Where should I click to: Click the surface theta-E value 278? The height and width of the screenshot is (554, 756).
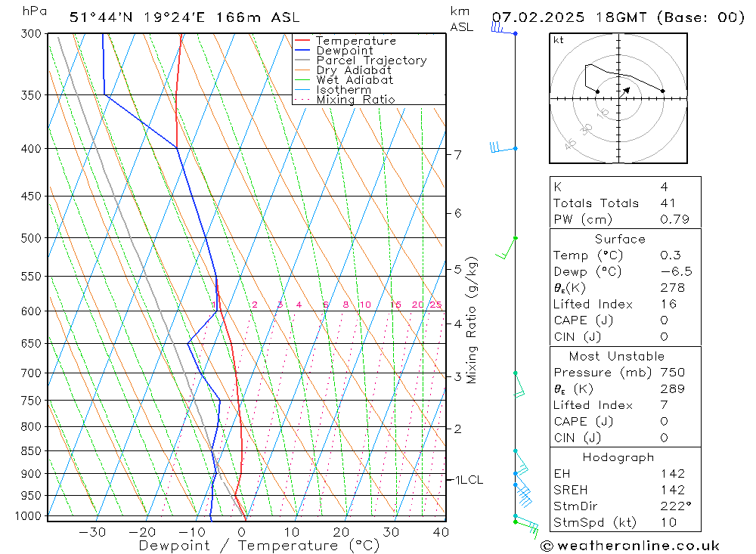click(673, 288)
